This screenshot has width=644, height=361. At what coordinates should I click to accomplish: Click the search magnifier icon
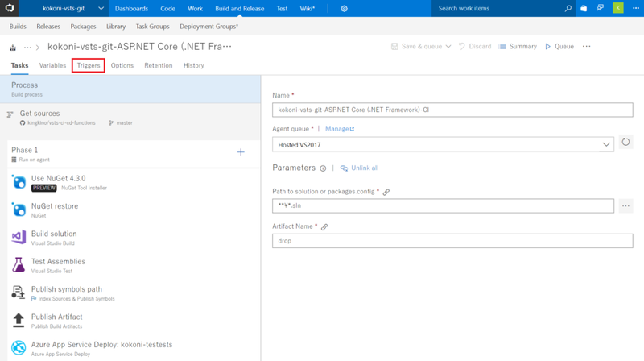568,8
